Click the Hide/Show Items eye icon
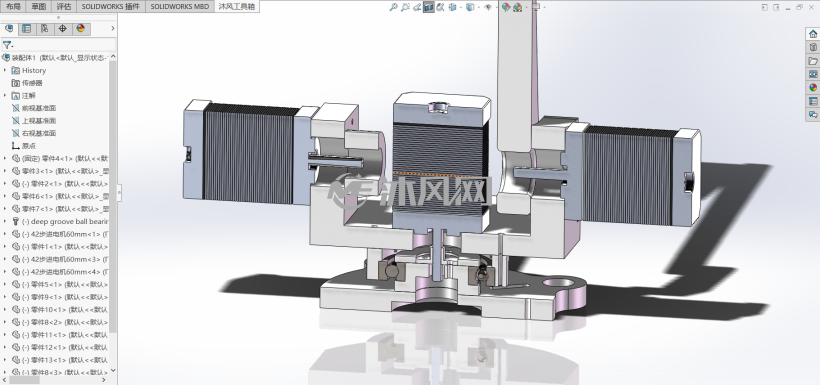820x385 pixels. pyautogui.click(x=487, y=7)
